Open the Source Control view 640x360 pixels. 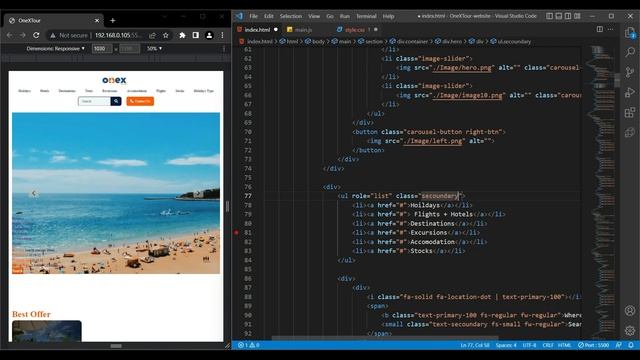[x=630, y=72]
